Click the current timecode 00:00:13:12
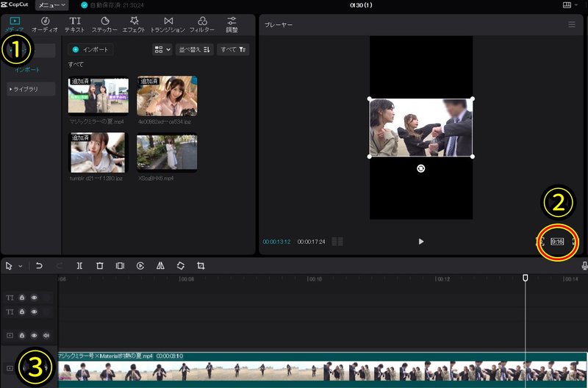The image size is (588, 388). point(276,242)
